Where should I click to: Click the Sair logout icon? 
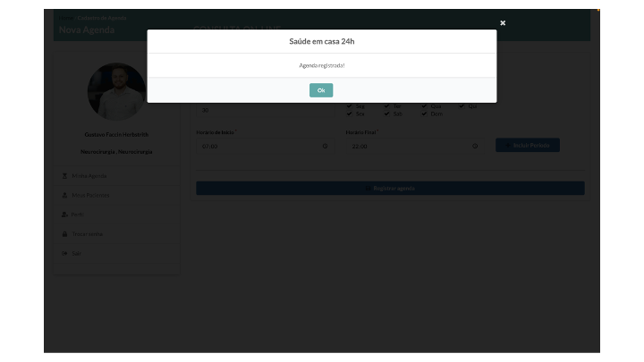(x=64, y=253)
